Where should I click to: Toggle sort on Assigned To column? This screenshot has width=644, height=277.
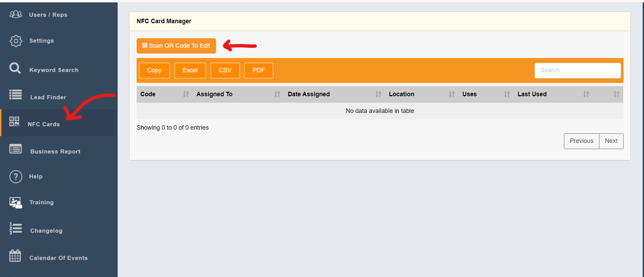click(277, 94)
